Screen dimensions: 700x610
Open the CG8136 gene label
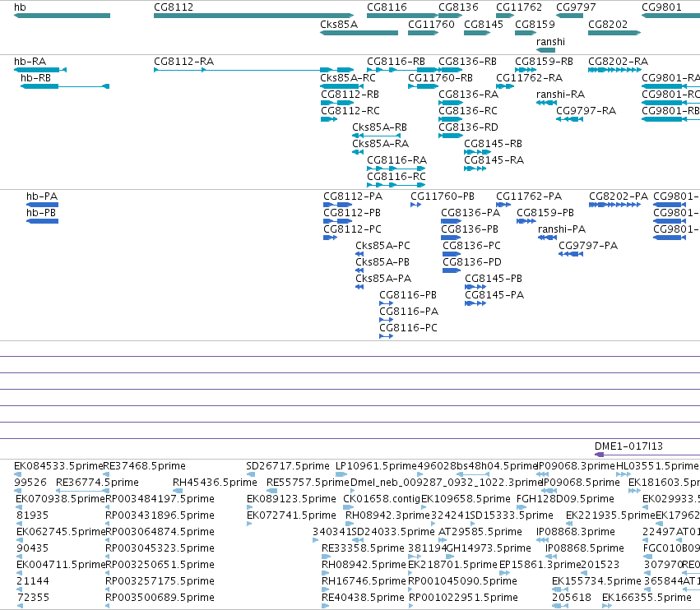tap(458, 7)
